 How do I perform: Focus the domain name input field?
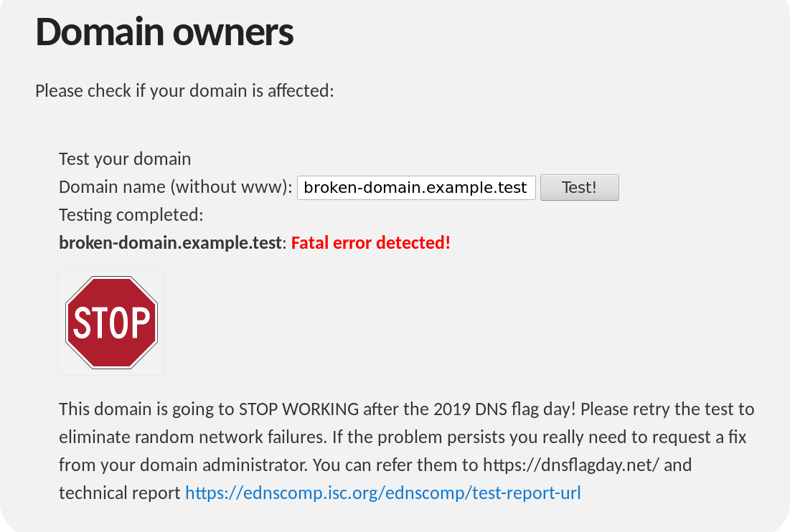pos(416,188)
